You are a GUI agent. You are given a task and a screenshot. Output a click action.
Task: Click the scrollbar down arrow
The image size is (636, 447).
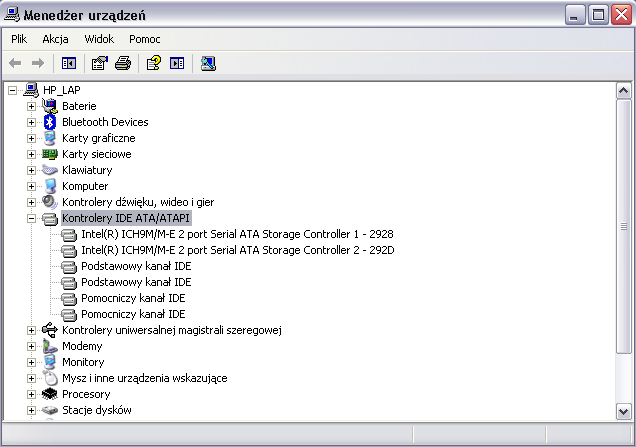pyautogui.click(x=623, y=412)
